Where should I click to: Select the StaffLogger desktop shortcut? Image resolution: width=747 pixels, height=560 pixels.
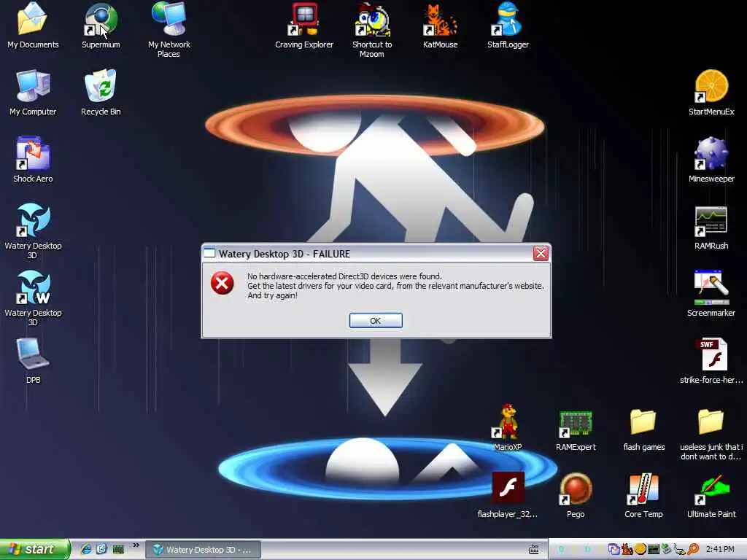[508, 26]
